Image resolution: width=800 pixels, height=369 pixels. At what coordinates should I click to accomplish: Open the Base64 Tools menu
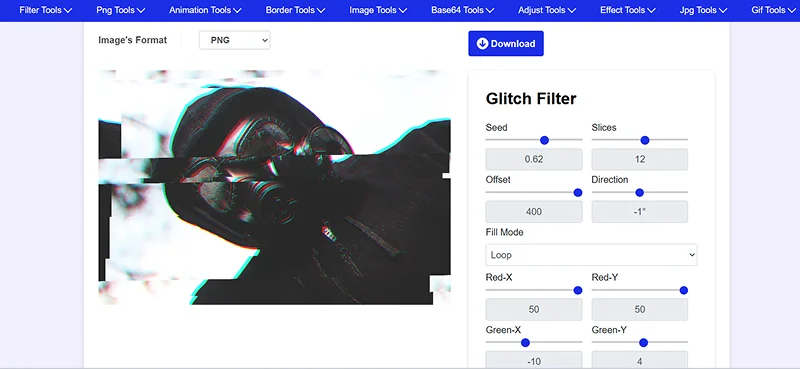[x=462, y=10]
